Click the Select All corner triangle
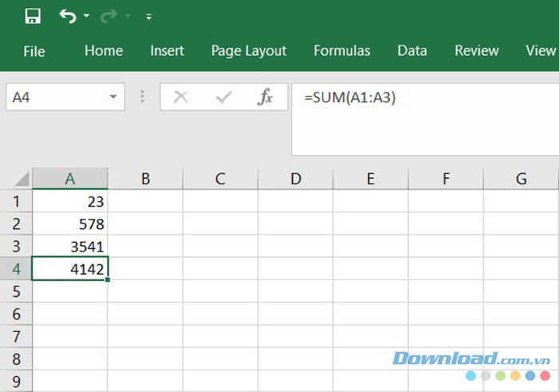Image resolution: width=559 pixels, height=392 pixels. [22, 180]
